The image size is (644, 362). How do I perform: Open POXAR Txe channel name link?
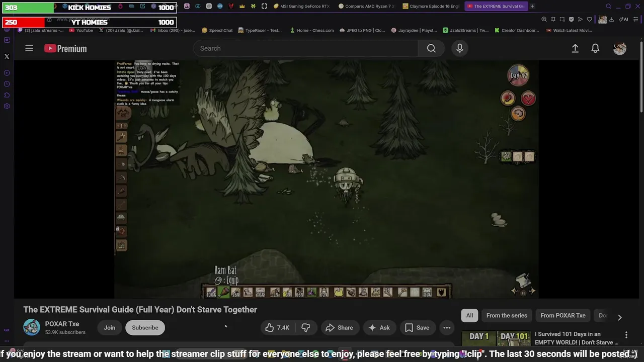pyautogui.click(x=62, y=324)
